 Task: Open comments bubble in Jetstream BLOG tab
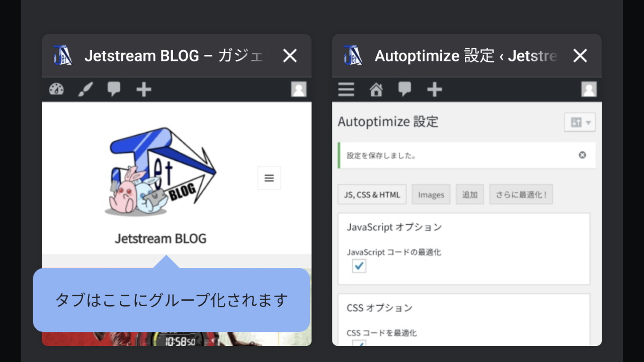coord(114,89)
